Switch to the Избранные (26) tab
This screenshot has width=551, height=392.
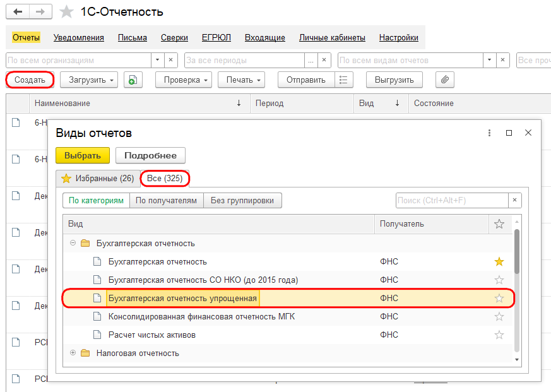[98, 179]
